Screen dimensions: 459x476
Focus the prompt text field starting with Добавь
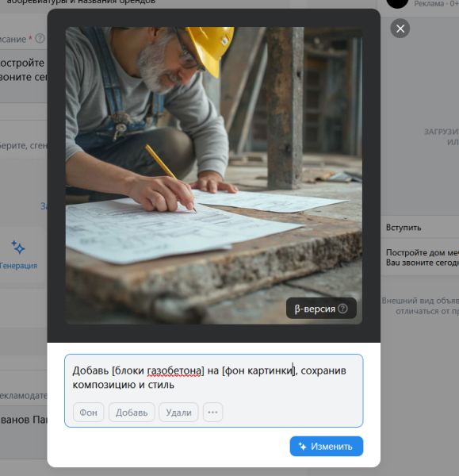click(x=213, y=378)
